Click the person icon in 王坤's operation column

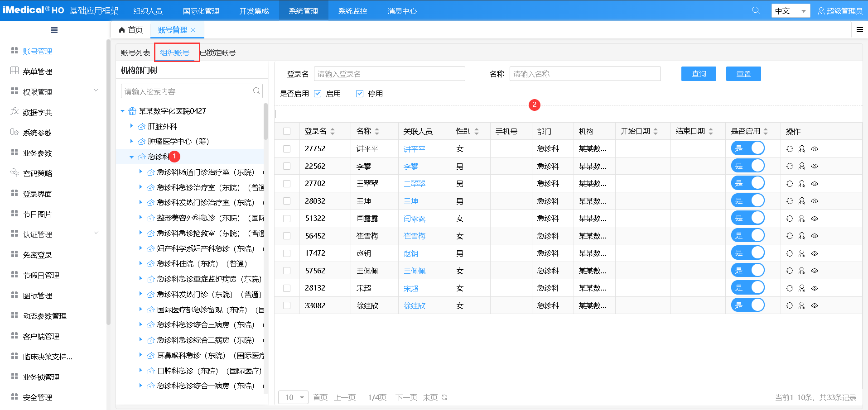tap(802, 201)
